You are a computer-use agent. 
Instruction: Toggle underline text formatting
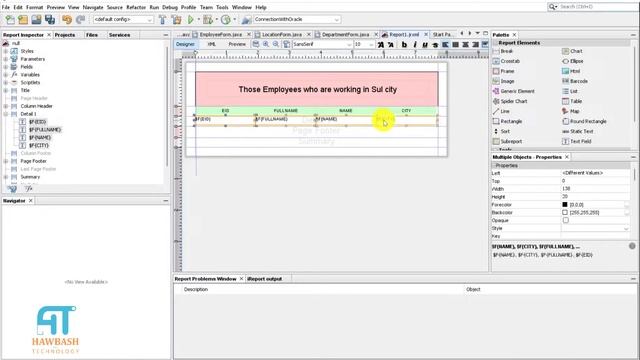point(425,44)
